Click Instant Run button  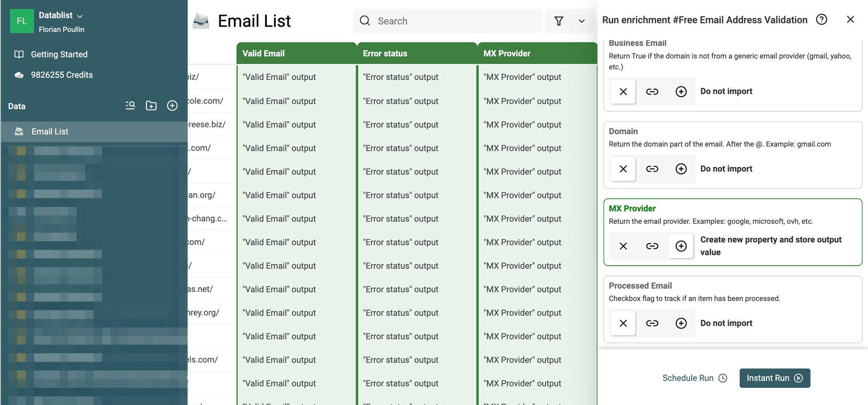coord(775,378)
